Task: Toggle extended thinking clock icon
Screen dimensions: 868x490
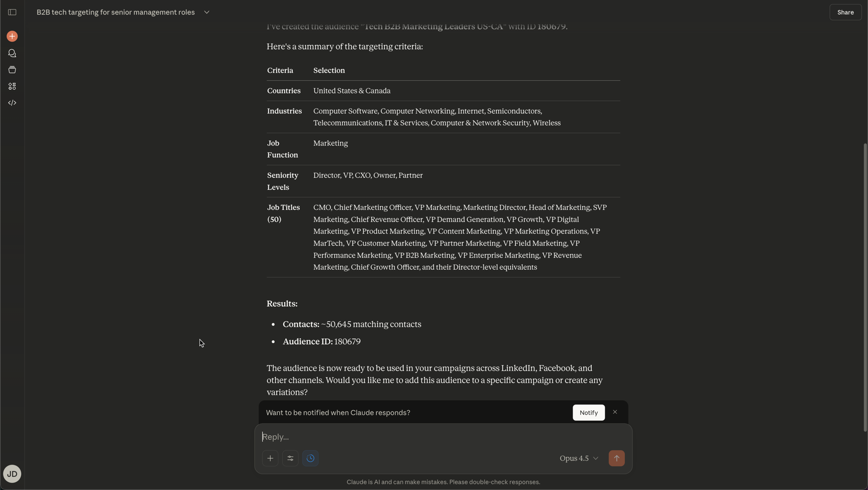Action: (310, 458)
